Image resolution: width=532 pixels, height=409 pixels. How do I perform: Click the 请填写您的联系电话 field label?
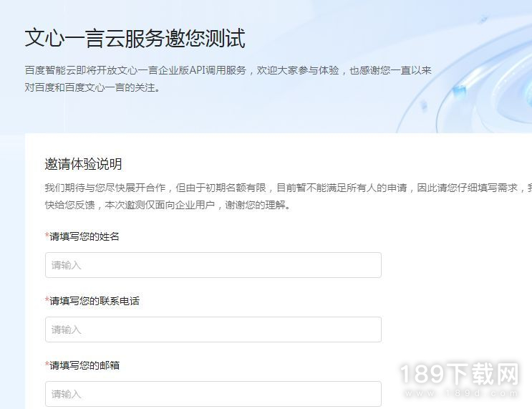[95, 301]
